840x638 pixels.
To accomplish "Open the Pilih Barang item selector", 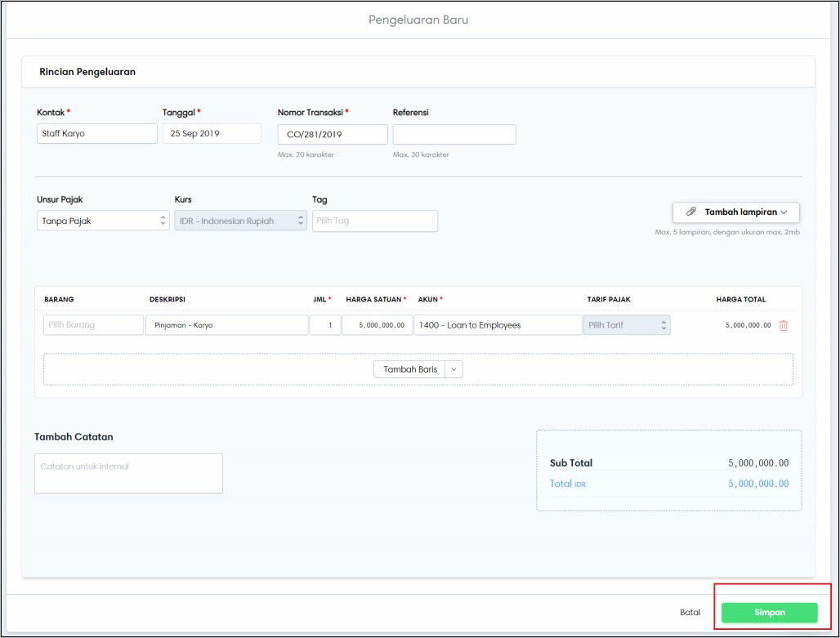I will 93,325.
